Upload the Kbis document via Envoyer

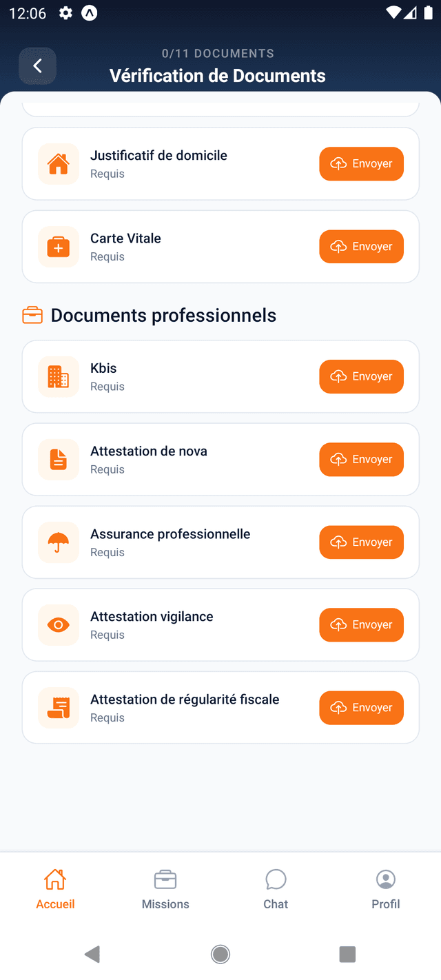pyautogui.click(x=361, y=376)
